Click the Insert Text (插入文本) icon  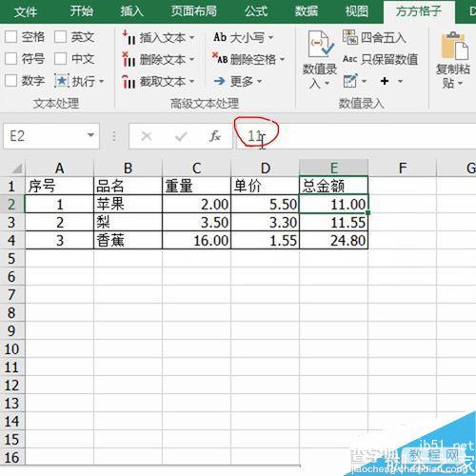point(129,37)
